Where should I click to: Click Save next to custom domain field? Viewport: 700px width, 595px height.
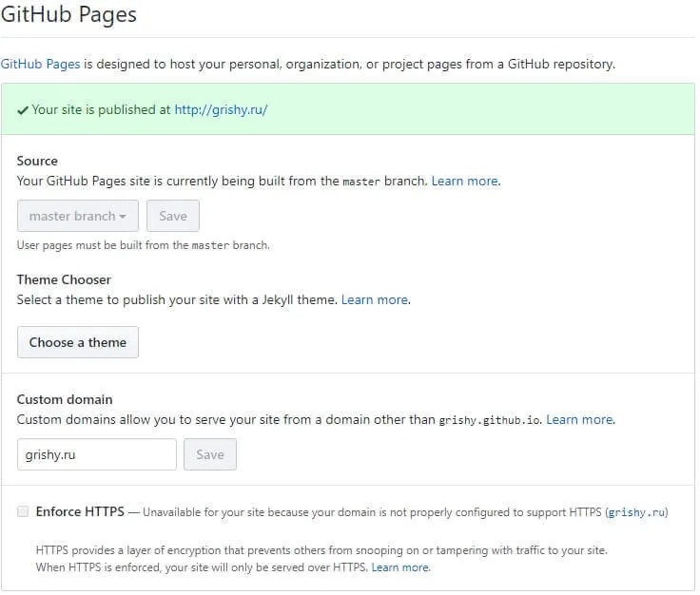pyautogui.click(x=210, y=454)
